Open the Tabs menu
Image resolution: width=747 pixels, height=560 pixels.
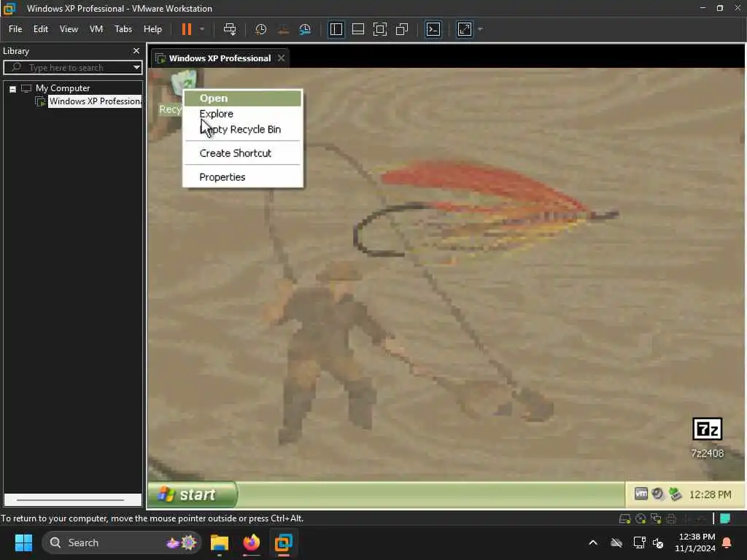[123, 29]
